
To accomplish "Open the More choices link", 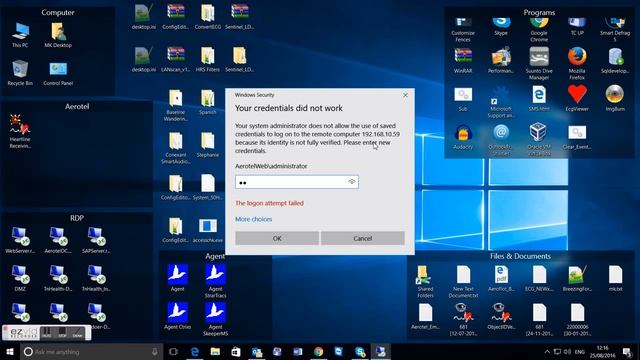I will pos(253,219).
